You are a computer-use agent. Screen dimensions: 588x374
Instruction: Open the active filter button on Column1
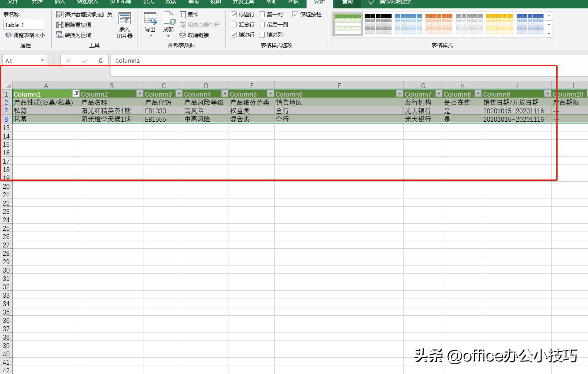click(76, 93)
